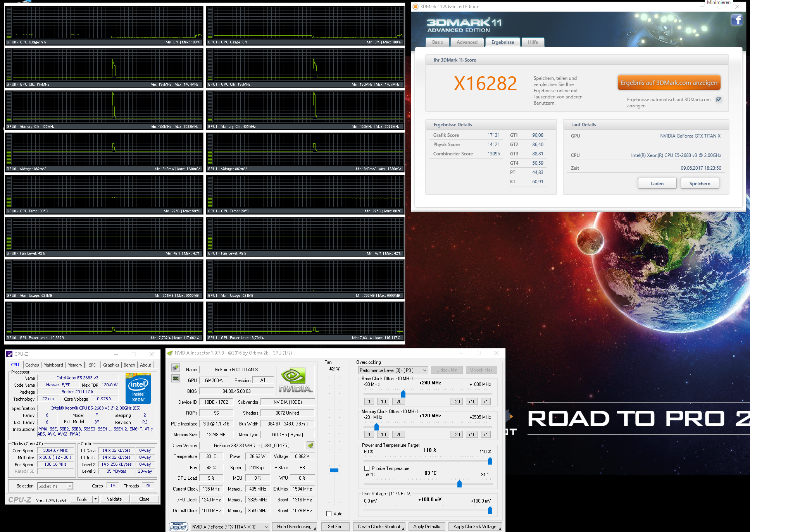Viewport: 800px width, 532px height.
Task: Expand the Tools dropdown arrow in CPU-Z
Action: click(x=95, y=499)
